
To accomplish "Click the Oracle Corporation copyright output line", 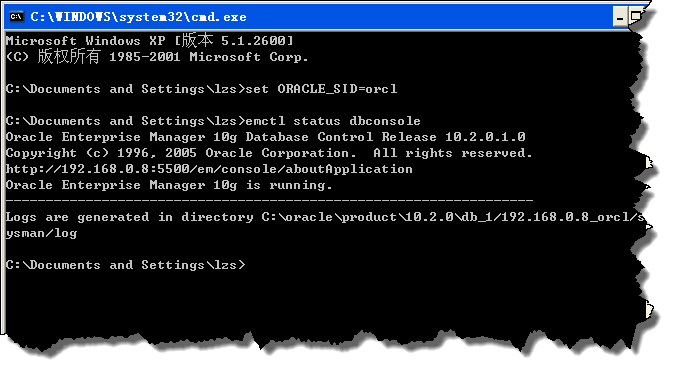I will pyautogui.click(x=269, y=153).
